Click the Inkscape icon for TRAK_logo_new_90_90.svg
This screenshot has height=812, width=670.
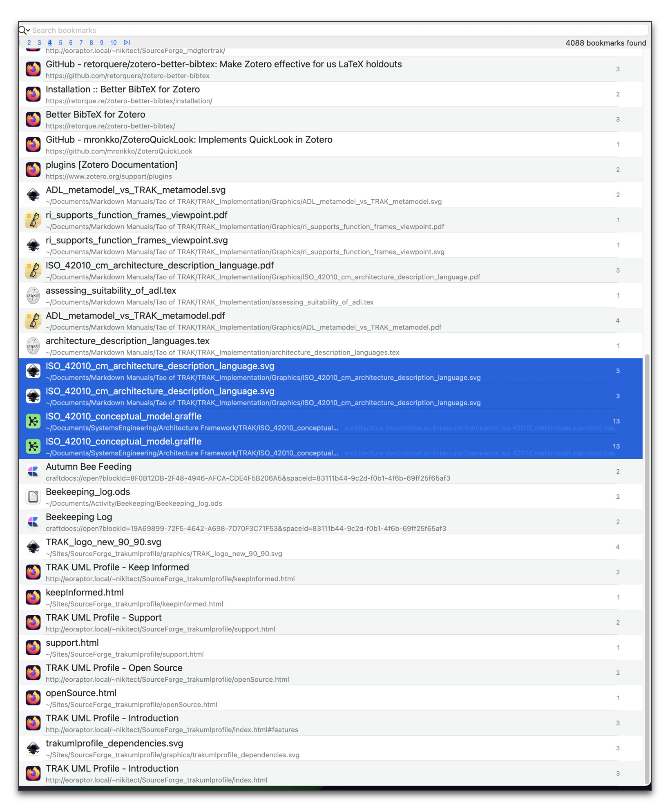point(33,547)
